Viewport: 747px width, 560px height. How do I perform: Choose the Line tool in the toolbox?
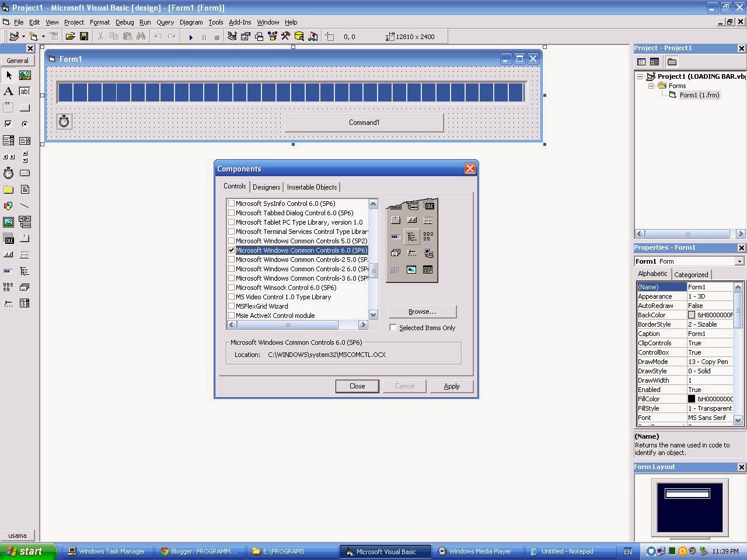coord(25,206)
